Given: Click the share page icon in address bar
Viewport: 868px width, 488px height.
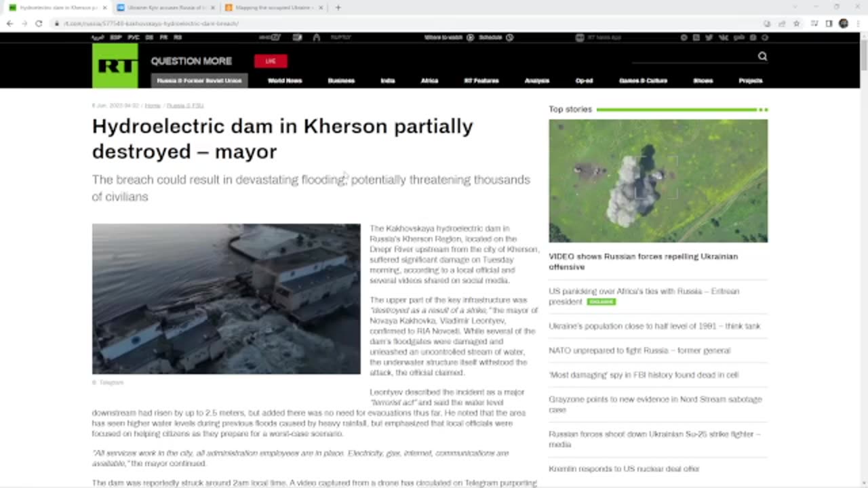Looking at the screenshot, I should 781,23.
